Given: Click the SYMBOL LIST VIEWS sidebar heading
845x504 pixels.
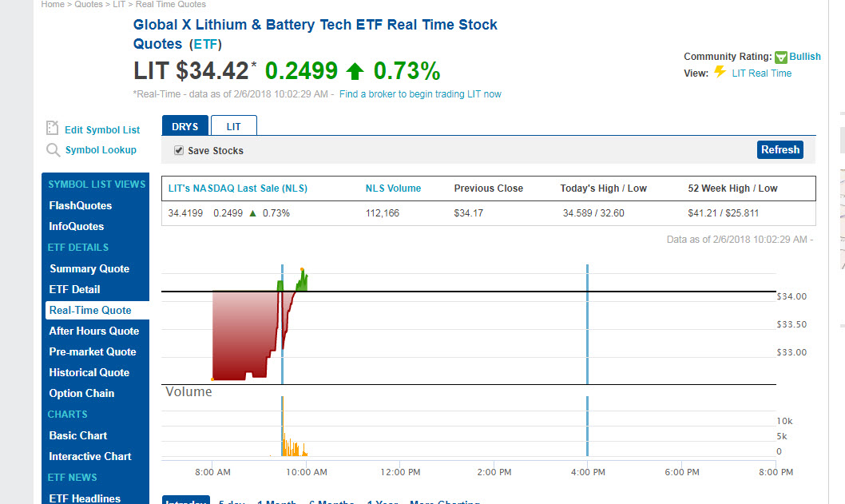Looking at the screenshot, I should pos(97,185).
